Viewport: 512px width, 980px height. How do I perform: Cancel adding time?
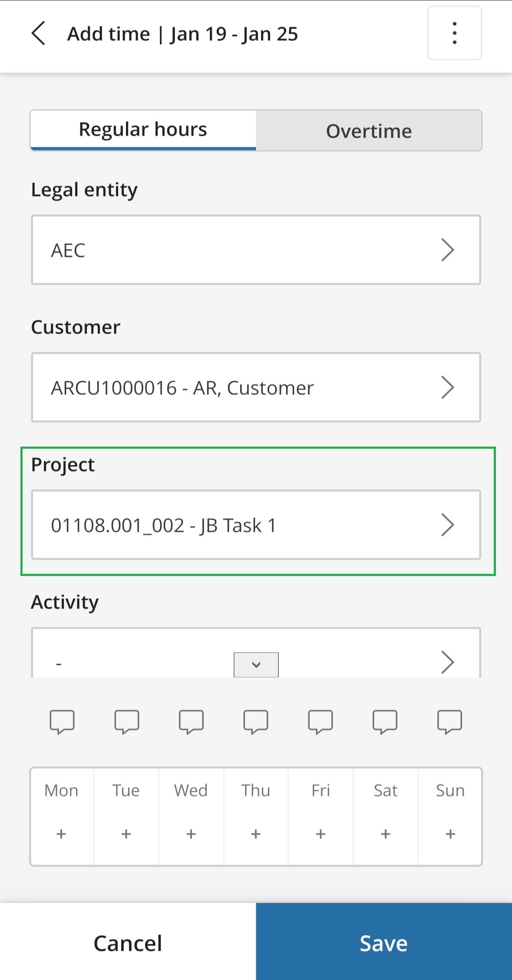tap(128, 943)
